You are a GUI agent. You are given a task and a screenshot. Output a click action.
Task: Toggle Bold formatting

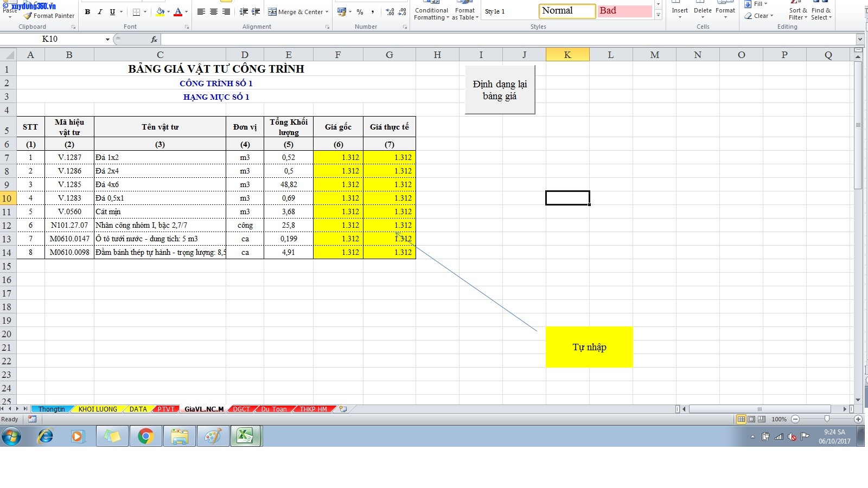[x=87, y=12]
